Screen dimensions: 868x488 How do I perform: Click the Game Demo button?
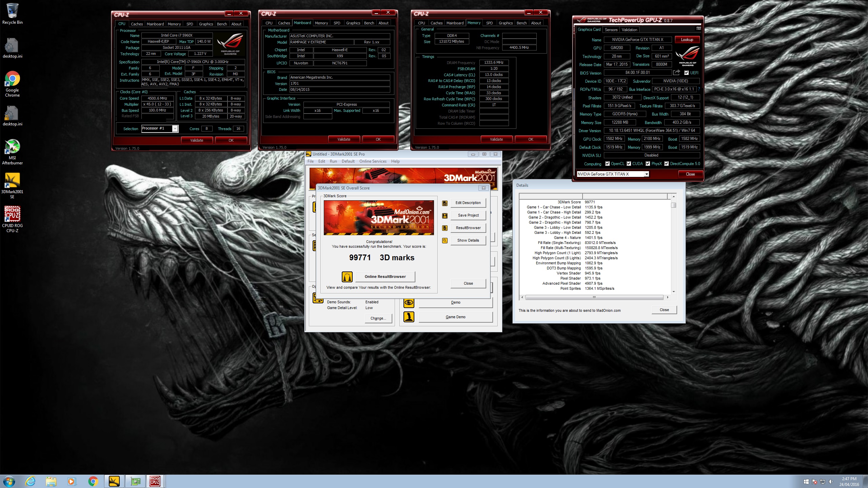455,317
